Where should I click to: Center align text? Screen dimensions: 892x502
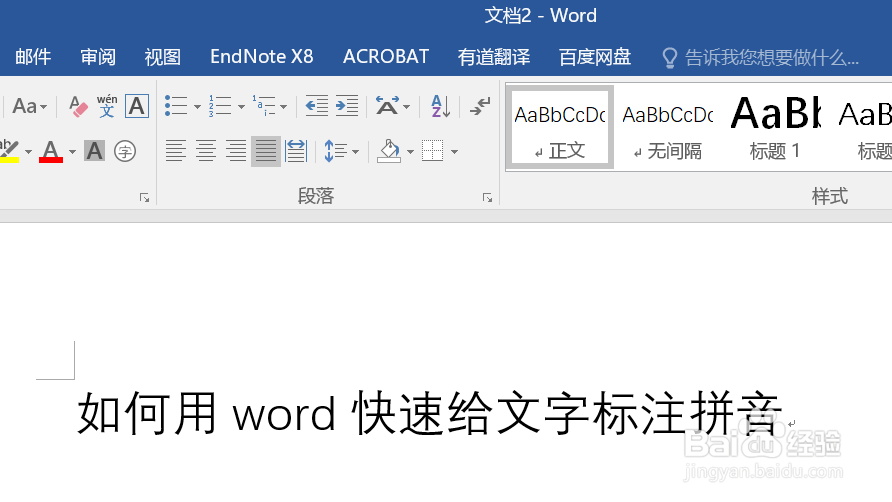(205, 151)
